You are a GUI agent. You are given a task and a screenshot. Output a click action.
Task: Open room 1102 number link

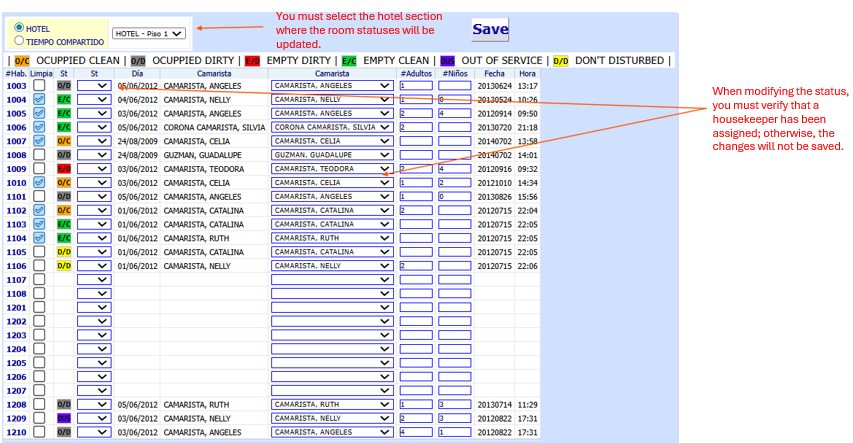click(15, 211)
